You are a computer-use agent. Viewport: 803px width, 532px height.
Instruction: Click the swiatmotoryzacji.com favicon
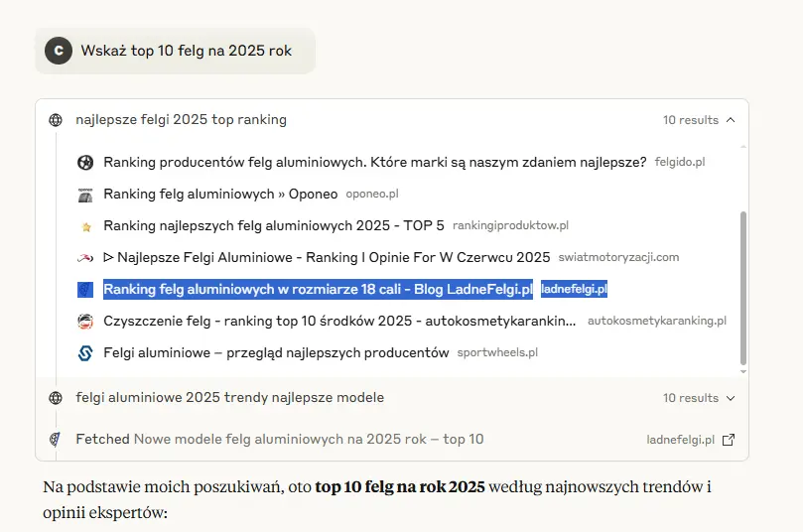(85, 258)
